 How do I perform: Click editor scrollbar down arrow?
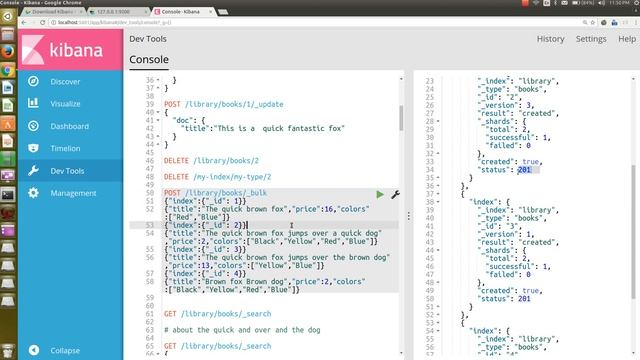coord(401,353)
